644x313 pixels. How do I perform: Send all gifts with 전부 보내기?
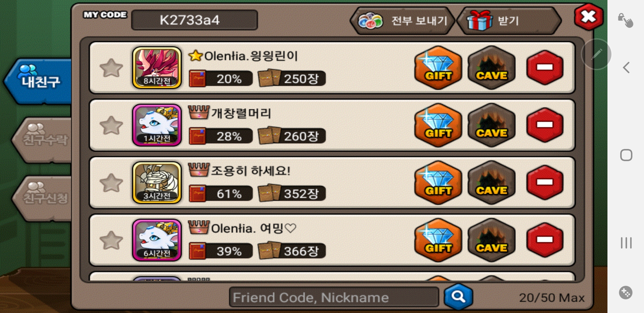(403, 21)
